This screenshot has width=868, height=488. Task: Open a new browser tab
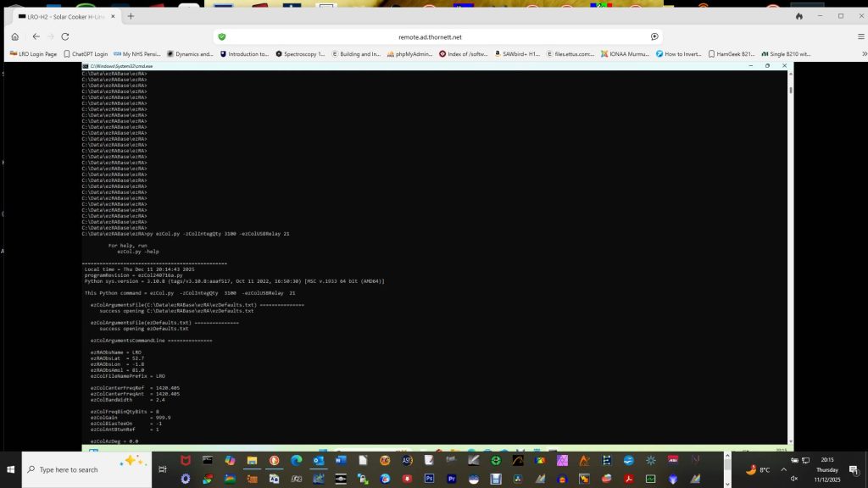tap(131, 16)
